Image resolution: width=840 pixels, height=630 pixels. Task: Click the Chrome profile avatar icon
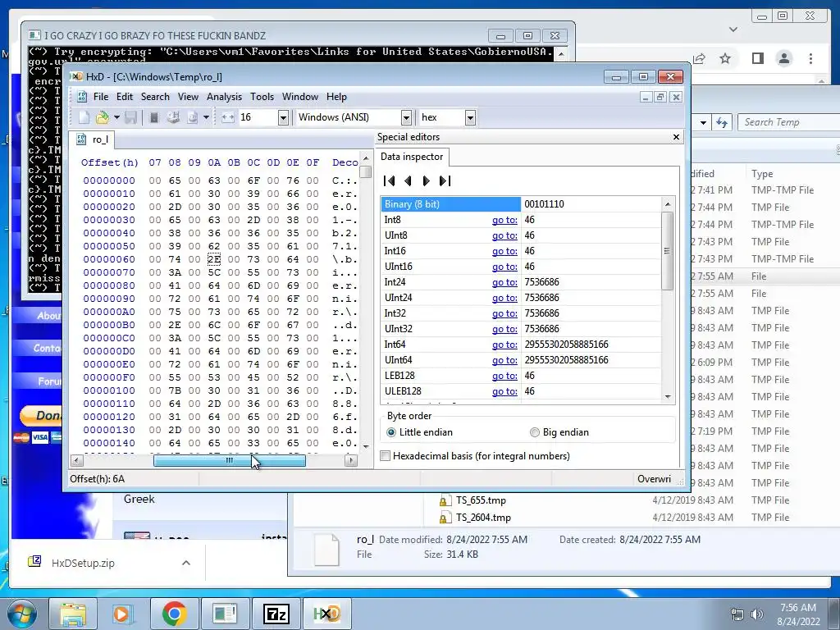[x=784, y=58]
